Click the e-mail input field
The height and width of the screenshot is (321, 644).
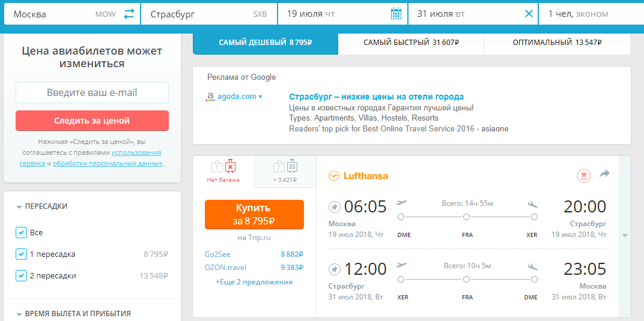click(92, 92)
